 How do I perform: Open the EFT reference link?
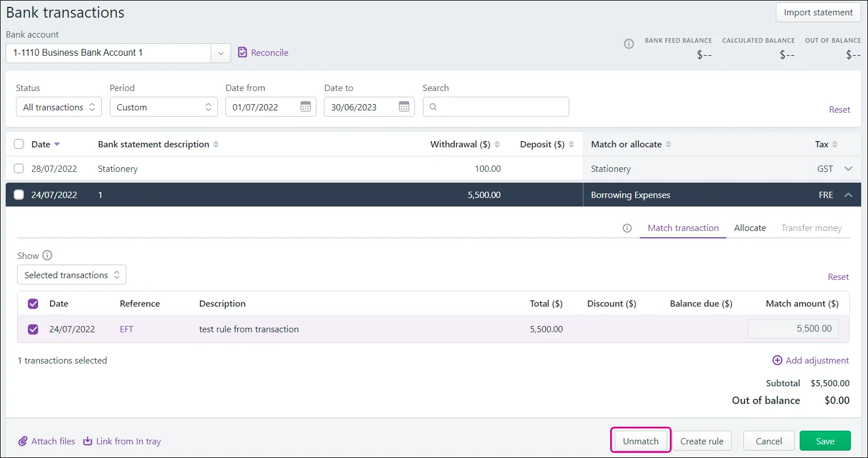click(126, 329)
